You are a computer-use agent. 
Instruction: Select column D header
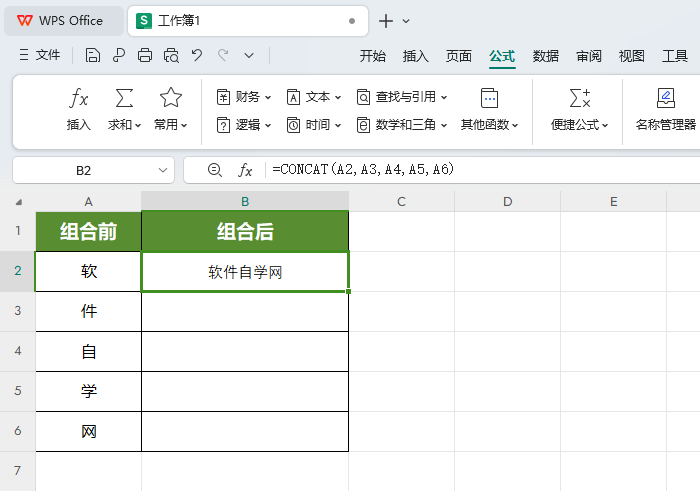click(508, 202)
